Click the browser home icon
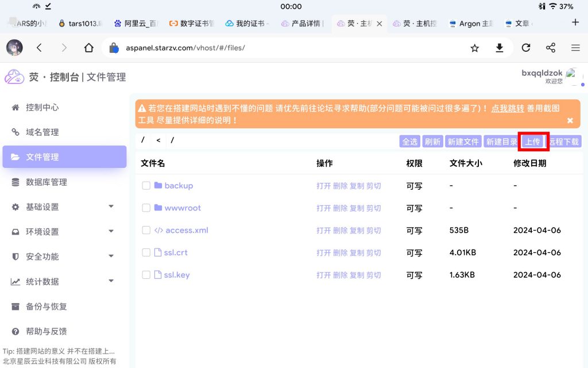 [88, 48]
